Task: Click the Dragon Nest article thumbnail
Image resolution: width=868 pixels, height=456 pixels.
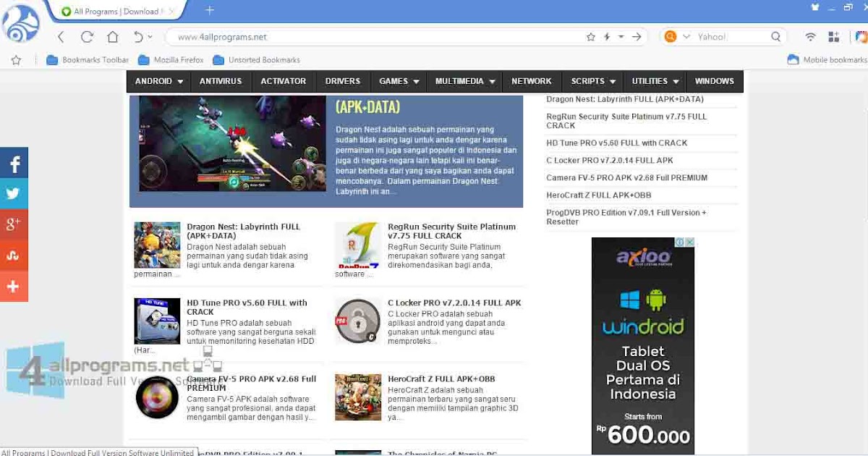Action: 157,245
